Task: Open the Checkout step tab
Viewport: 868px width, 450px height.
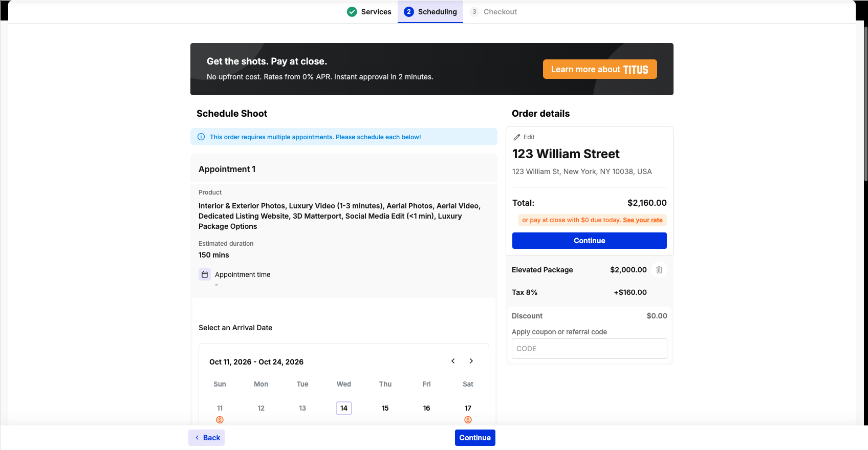Action: click(493, 12)
